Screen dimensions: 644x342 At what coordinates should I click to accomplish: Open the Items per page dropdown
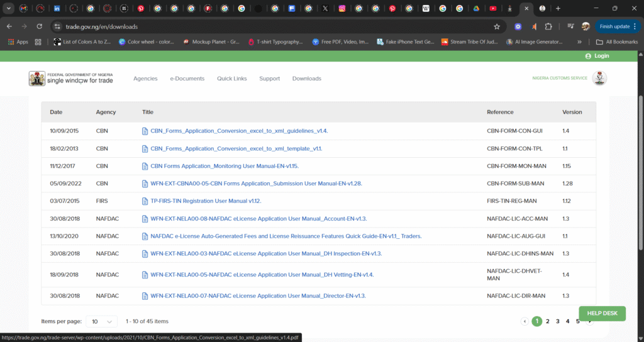click(x=101, y=321)
